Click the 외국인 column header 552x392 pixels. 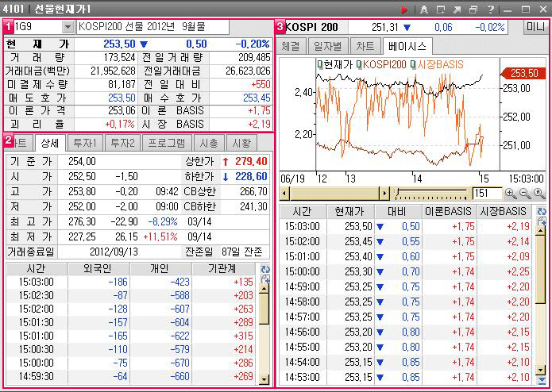click(98, 269)
